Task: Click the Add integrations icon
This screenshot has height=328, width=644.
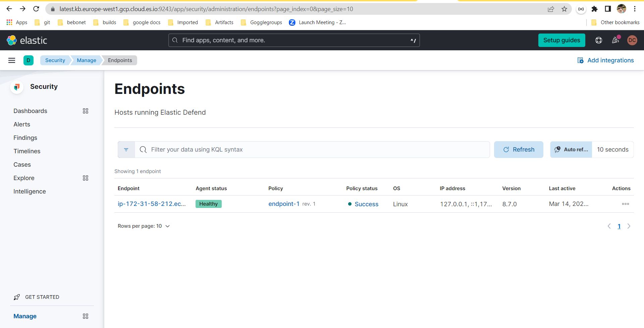Action: (x=581, y=60)
